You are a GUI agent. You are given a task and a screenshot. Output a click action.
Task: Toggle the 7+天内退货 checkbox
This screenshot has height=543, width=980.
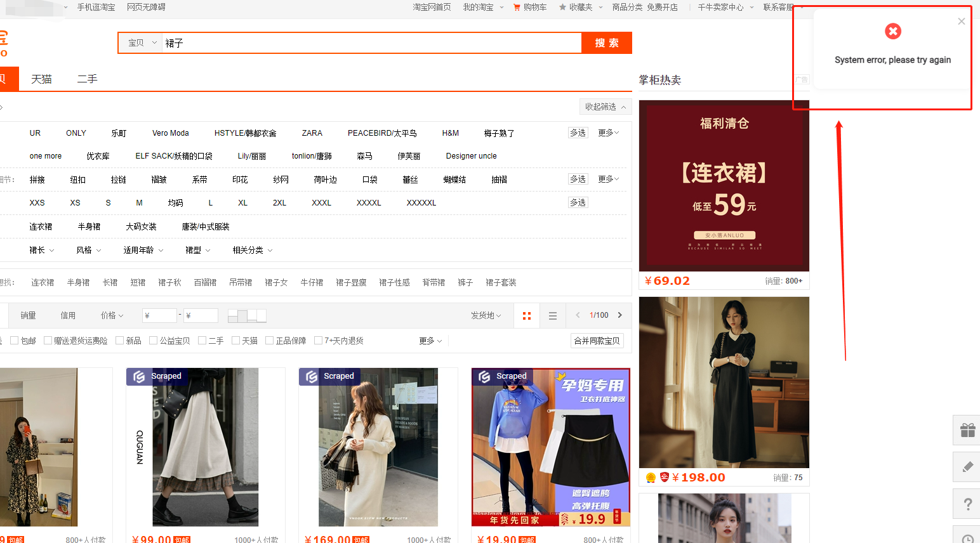pyautogui.click(x=318, y=341)
